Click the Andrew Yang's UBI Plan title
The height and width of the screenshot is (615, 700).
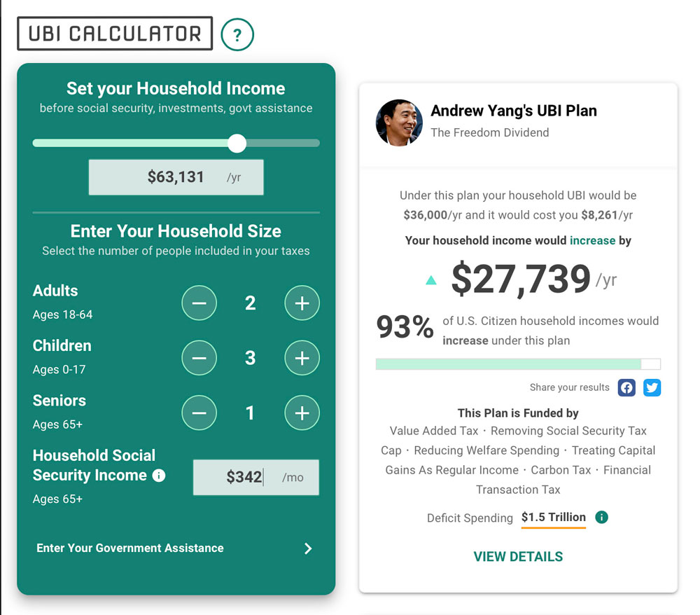coord(514,111)
